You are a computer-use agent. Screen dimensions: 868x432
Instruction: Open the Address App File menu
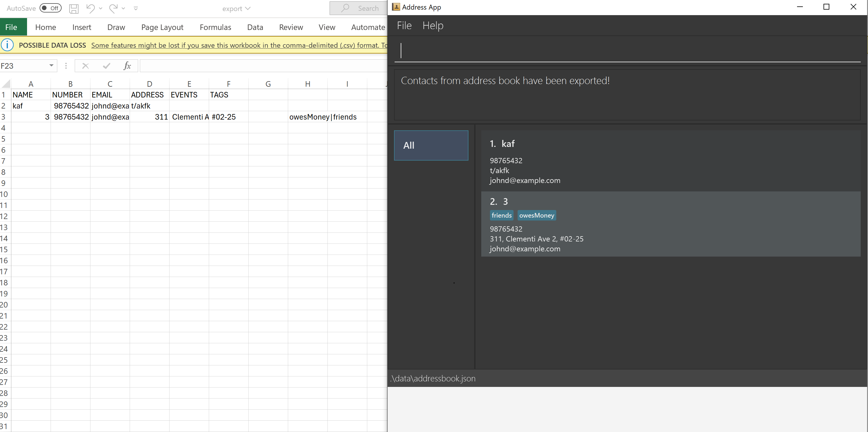pos(404,26)
